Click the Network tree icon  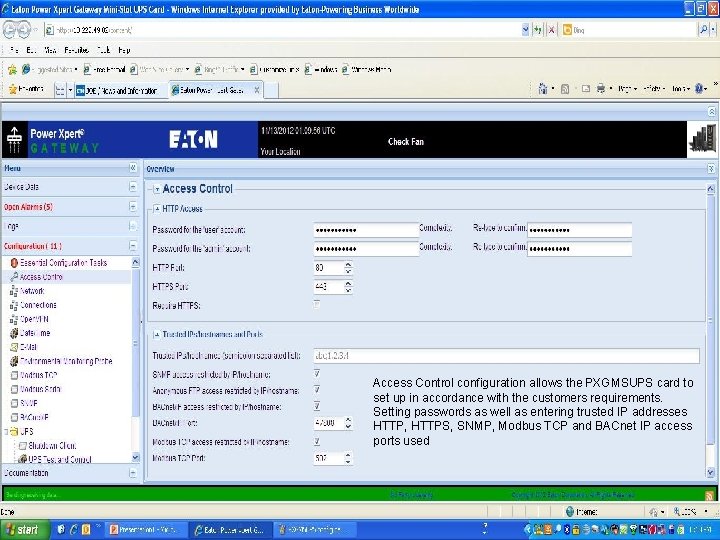[14, 291]
